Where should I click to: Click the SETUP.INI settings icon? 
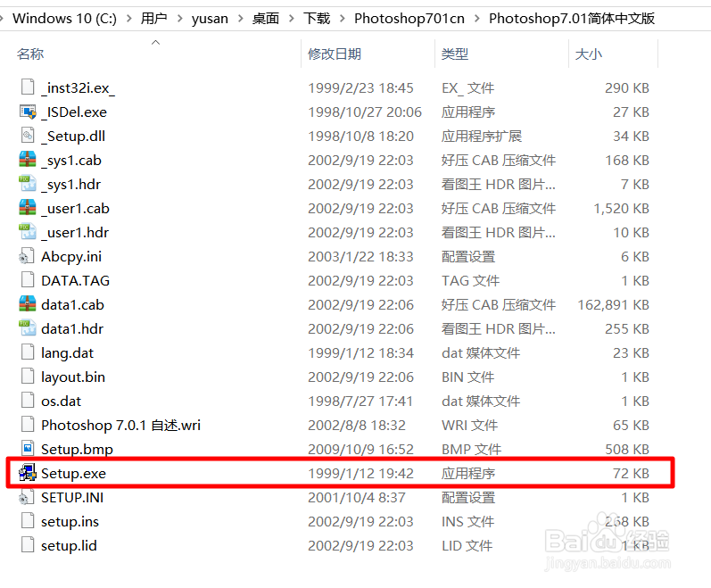(x=27, y=497)
